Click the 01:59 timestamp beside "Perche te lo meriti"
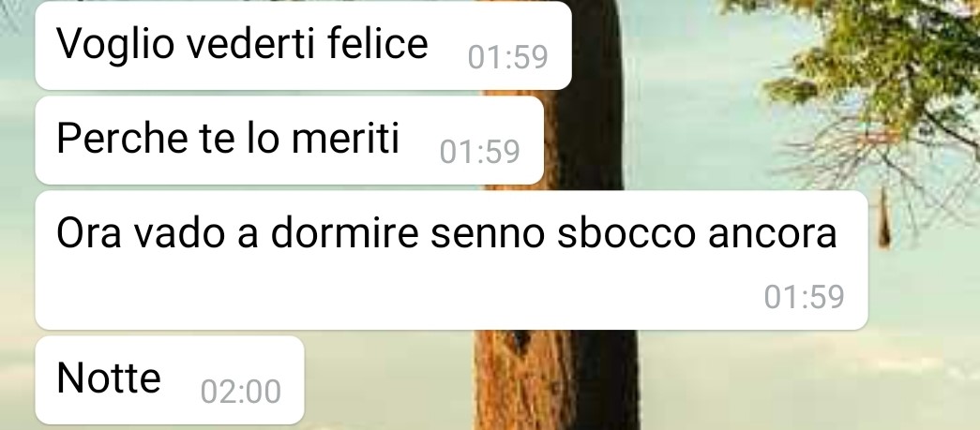 click(x=479, y=153)
